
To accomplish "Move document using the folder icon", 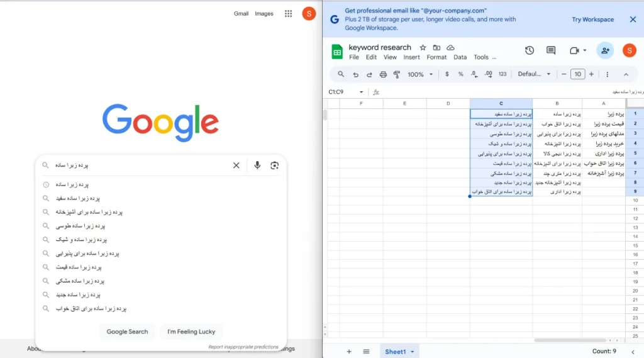I will [436, 48].
